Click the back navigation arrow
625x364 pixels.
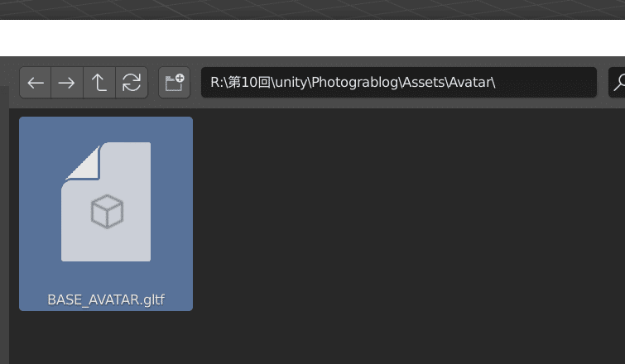(36, 83)
